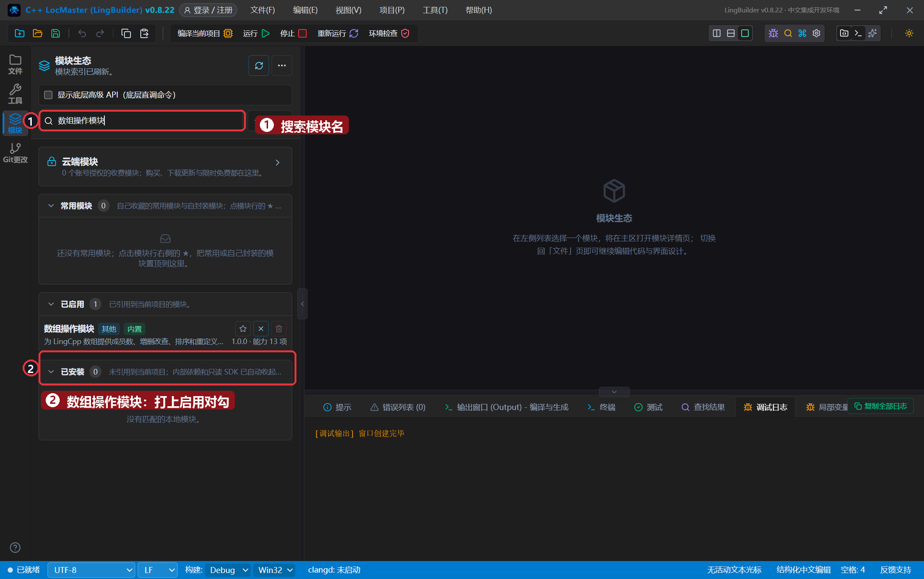924x579 pixels.
Task: Open the 文件(F) menu
Action: [263, 10]
